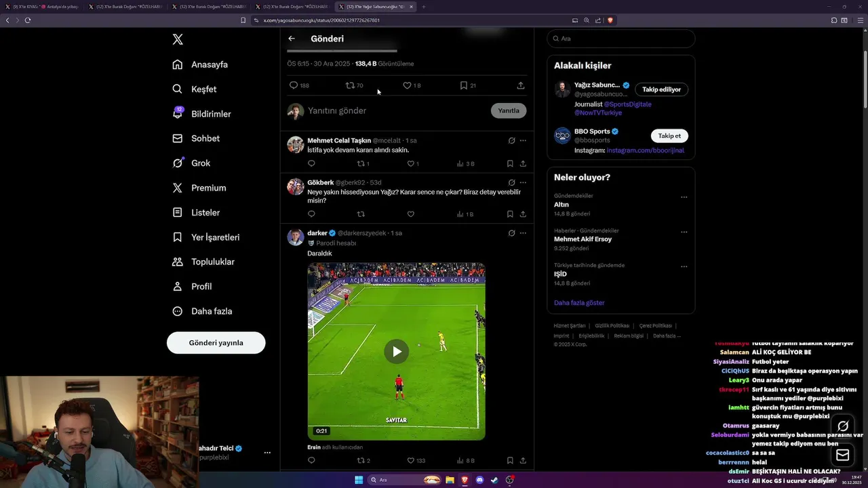Bookmark darker's reply

[510, 461]
